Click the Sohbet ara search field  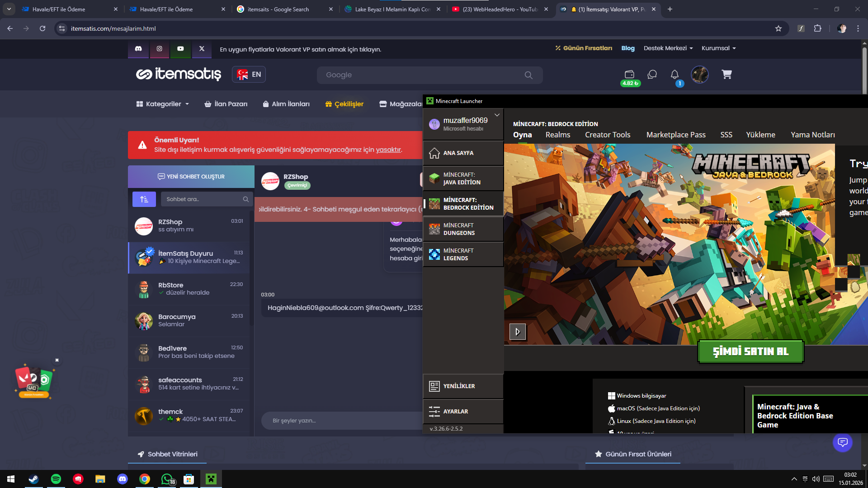[x=207, y=199]
